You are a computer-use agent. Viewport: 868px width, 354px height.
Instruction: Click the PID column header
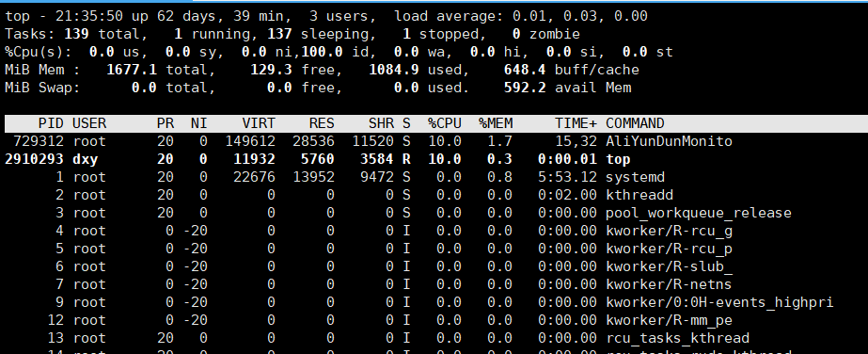(x=51, y=123)
